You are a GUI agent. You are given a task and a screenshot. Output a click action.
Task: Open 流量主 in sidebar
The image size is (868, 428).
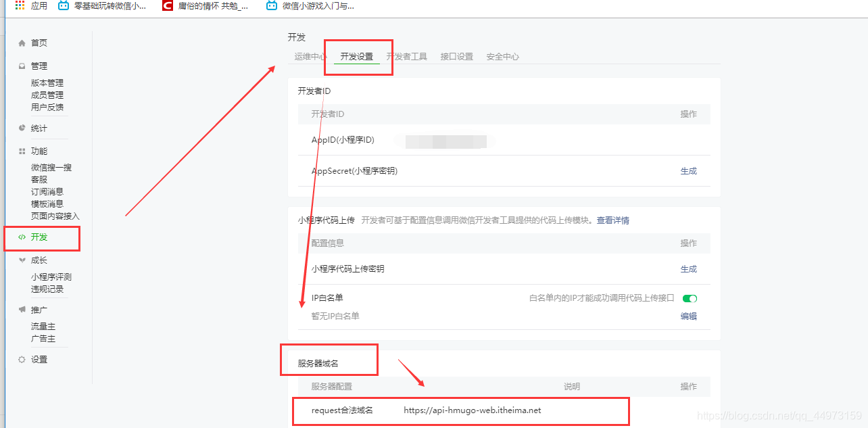[x=43, y=327]
